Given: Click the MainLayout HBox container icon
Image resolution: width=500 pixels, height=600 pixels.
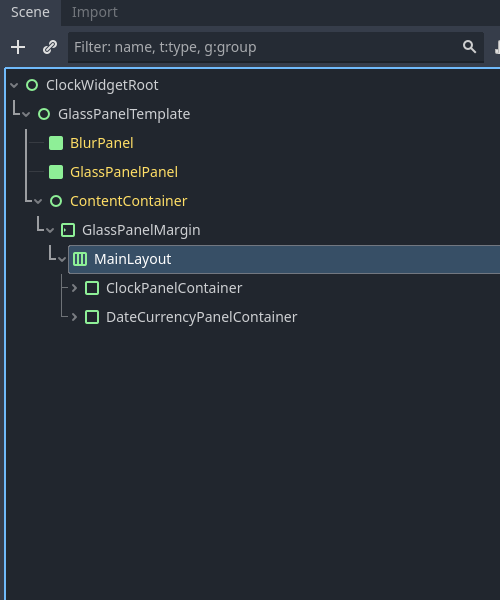Looking at the screenshot, I should click(80, 259).
